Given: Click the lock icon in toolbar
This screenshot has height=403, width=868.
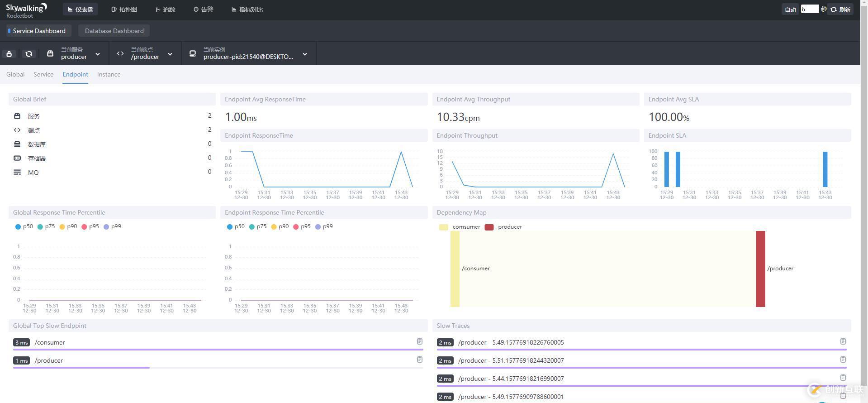Looking at the screenshot, I should [x=9, y=54].
